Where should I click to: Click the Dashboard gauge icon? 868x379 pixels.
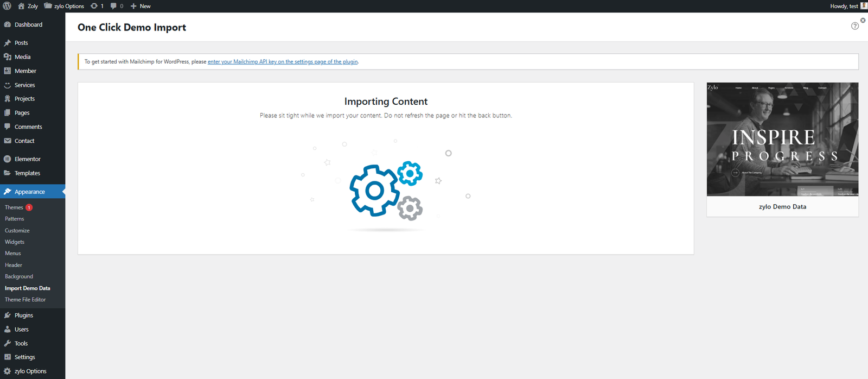click(8, 24)
